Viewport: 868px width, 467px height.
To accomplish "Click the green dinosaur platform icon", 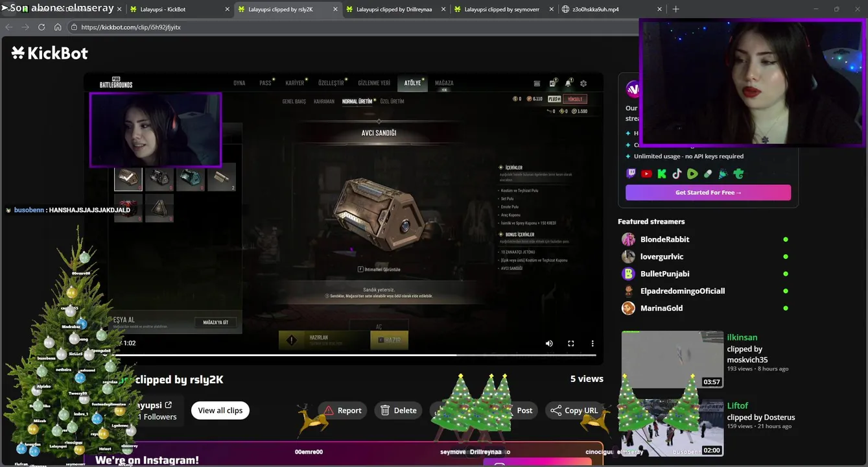I will click(738, 174).
